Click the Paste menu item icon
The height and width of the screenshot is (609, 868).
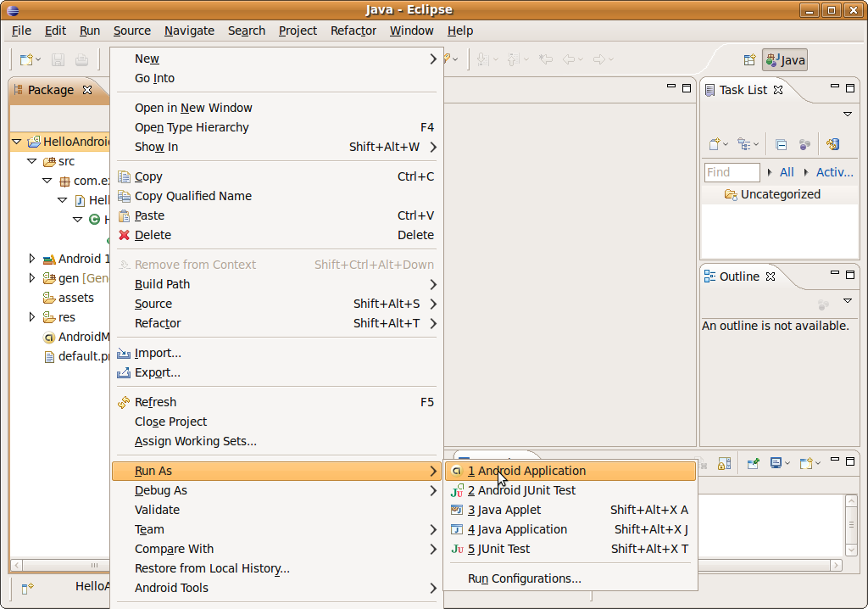tap(124, 215)
